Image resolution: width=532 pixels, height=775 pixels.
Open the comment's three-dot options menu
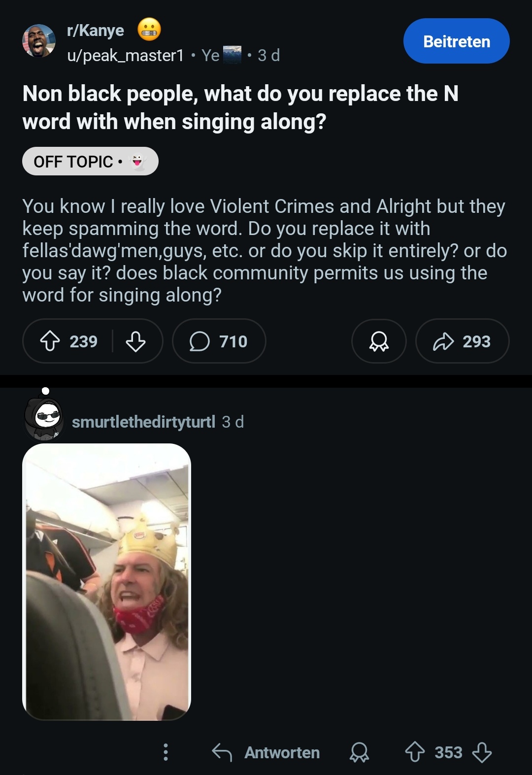166,752
